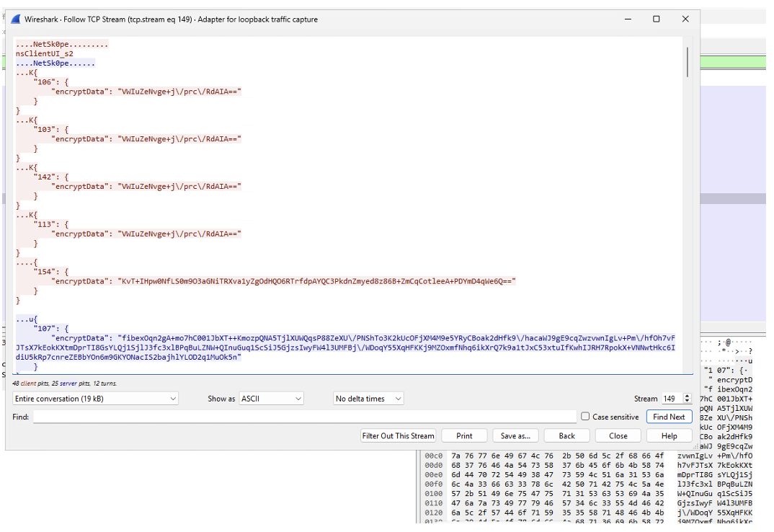Click the encryptData line under "106"
Screen dimensions: 774x532
[146, 92]
